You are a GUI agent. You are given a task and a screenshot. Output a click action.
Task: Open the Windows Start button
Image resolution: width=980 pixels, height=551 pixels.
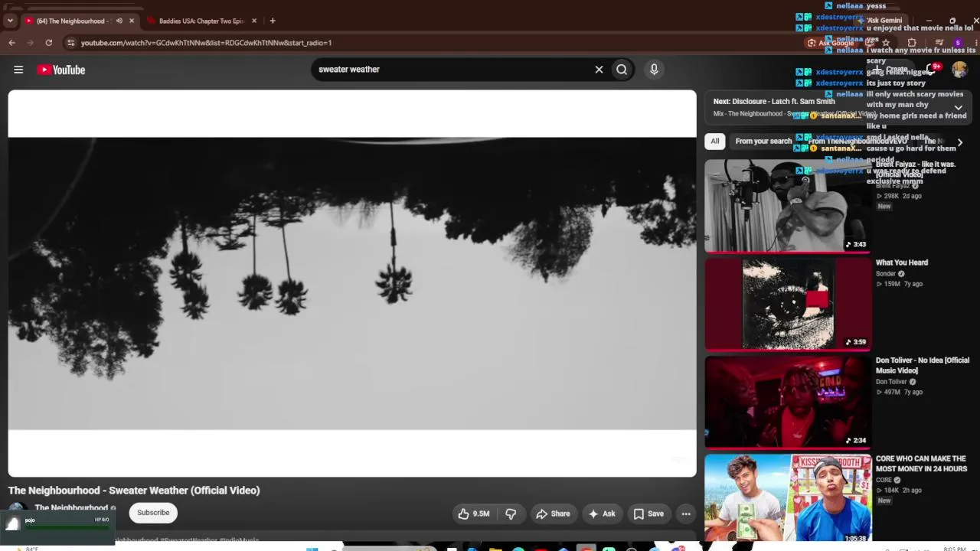[312, 548]
